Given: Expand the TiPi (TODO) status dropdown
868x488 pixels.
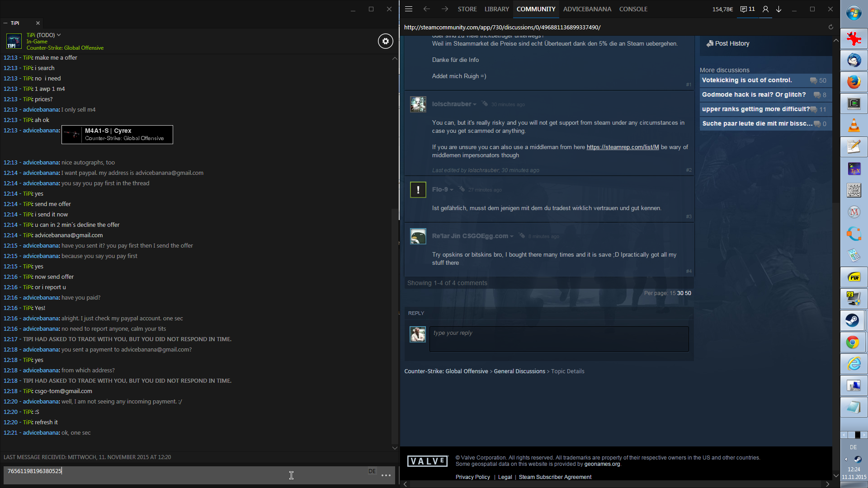Looking at the screenshot, I should pos(59,35).
